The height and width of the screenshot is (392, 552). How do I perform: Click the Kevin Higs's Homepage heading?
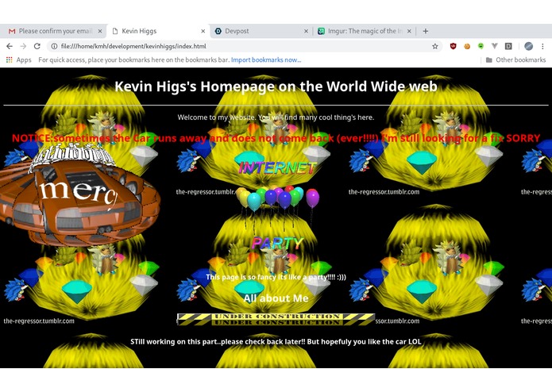point(276,86)
